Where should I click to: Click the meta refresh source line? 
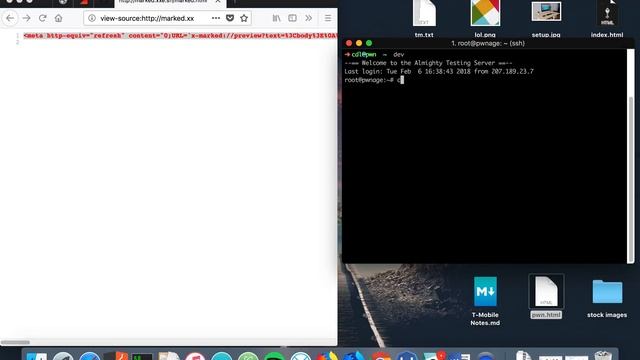pos(180,36)
